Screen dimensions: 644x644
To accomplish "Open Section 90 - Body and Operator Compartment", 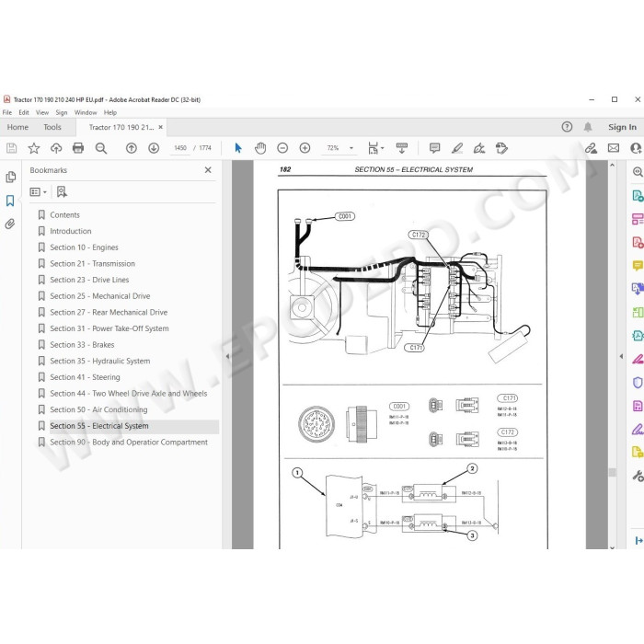I will pyautogui.click(x=129, y=442).
